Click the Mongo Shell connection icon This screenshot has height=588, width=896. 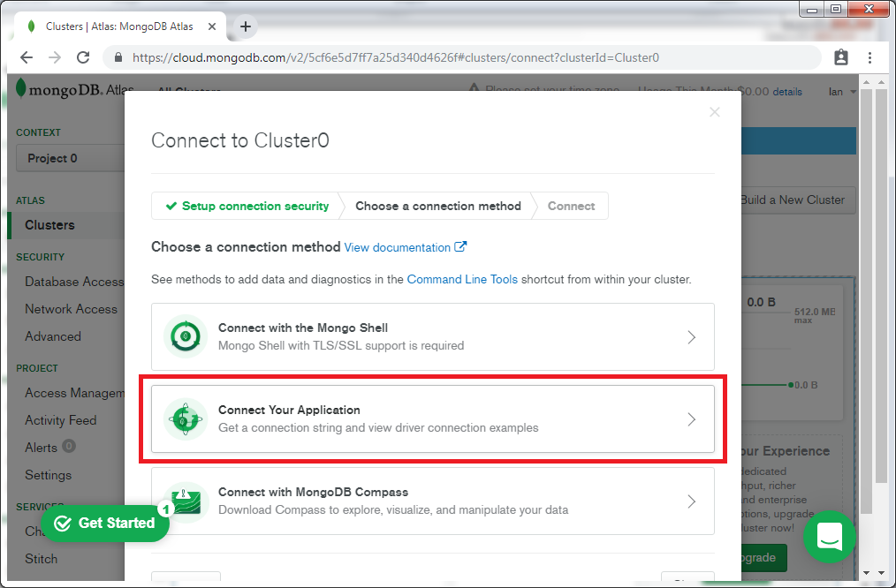tap(186, 336)
